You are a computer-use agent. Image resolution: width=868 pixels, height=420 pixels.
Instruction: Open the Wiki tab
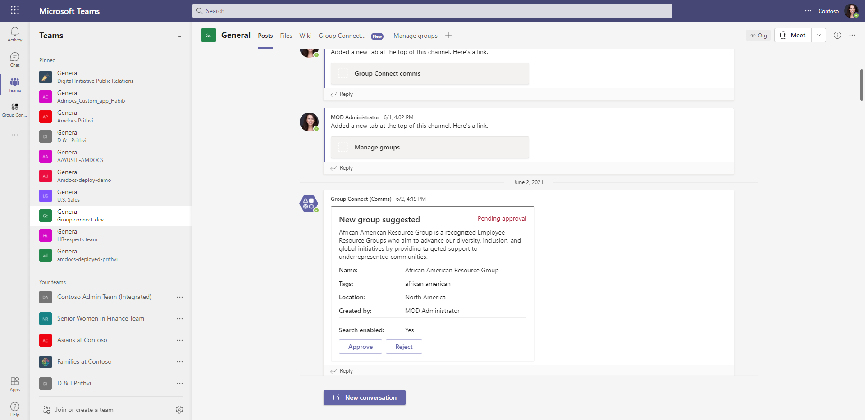pos(306,36)
